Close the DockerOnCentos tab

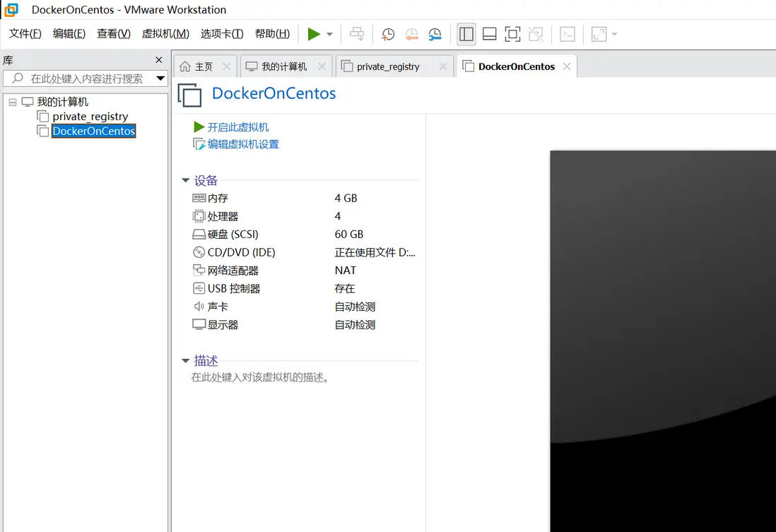click(x=567, y=66)
